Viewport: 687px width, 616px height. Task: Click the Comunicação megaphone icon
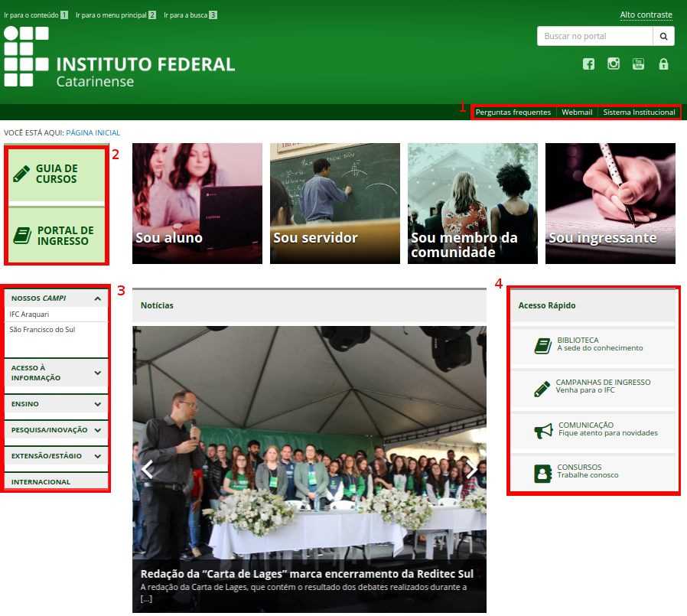tap(543, 431)
